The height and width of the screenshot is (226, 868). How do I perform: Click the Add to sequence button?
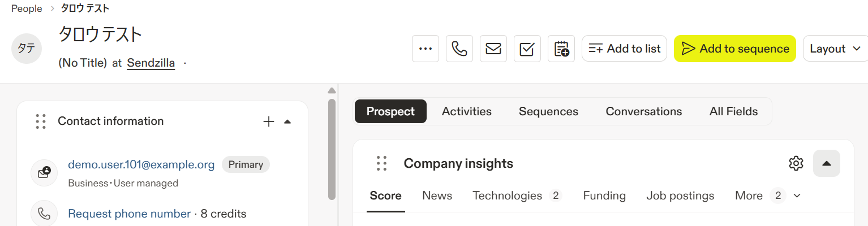tap(735, 49)
